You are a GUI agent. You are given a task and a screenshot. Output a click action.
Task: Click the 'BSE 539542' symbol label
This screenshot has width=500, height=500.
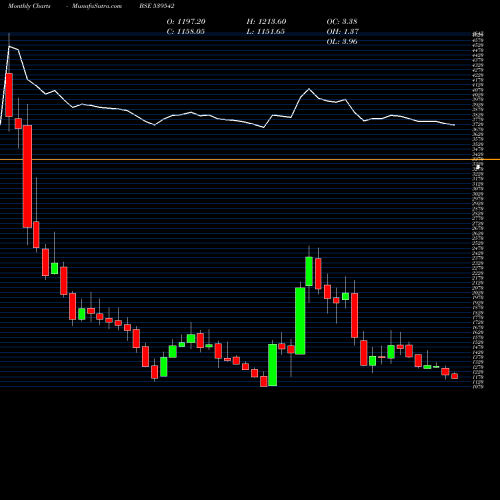tap(157, 6)
